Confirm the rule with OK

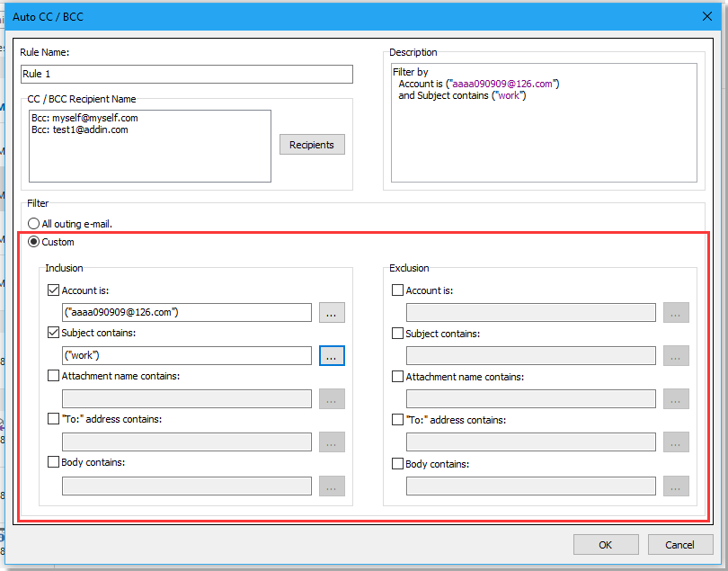tap(606, 544)
